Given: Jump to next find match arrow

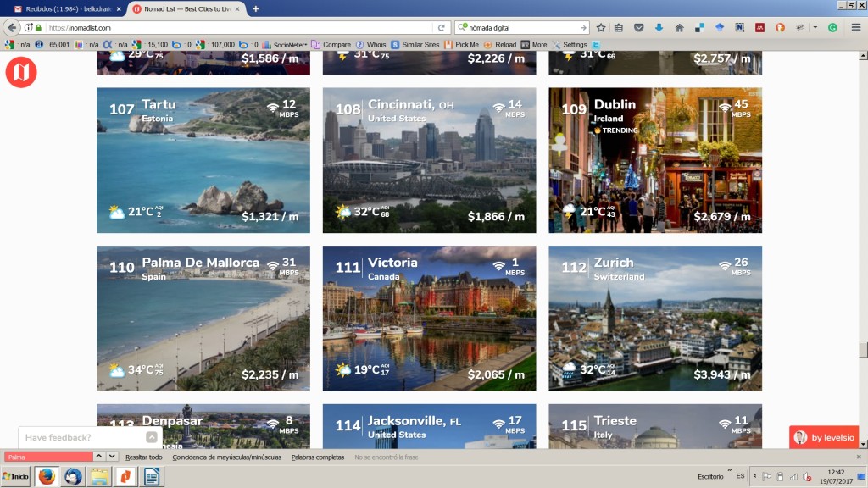Looking at the screenshot, I should pyautogui.click(x=112, y=457).
